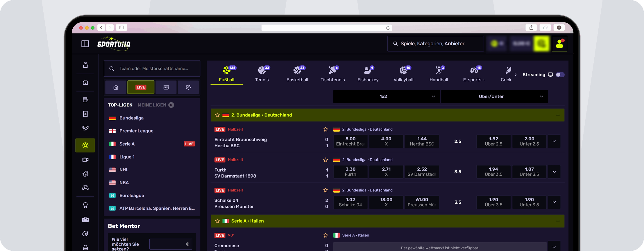This screenshot has width=644, height=251.
Task: Bet on Hertha BSC at 1.44
Action: (422, 141)
